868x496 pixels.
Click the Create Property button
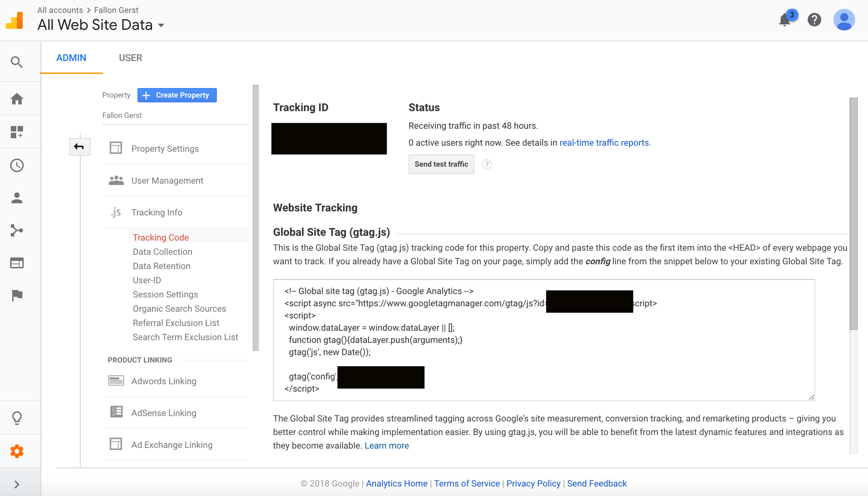click(177, 95)
